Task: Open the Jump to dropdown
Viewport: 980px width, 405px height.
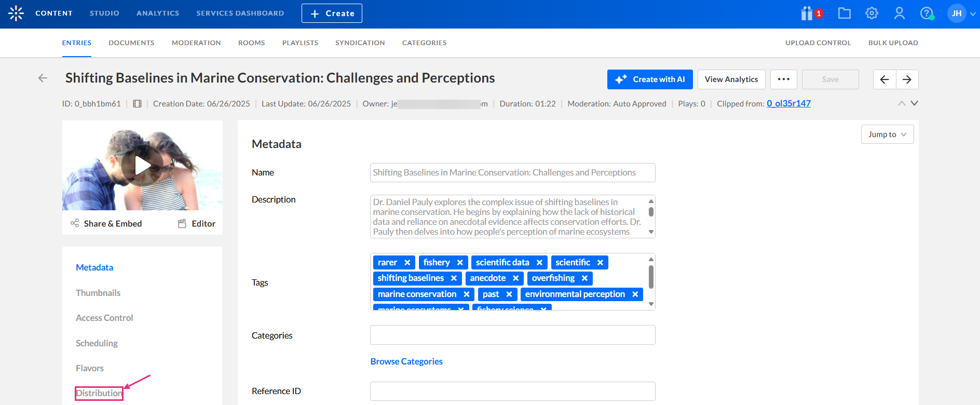Action: [x=887, y=134]
